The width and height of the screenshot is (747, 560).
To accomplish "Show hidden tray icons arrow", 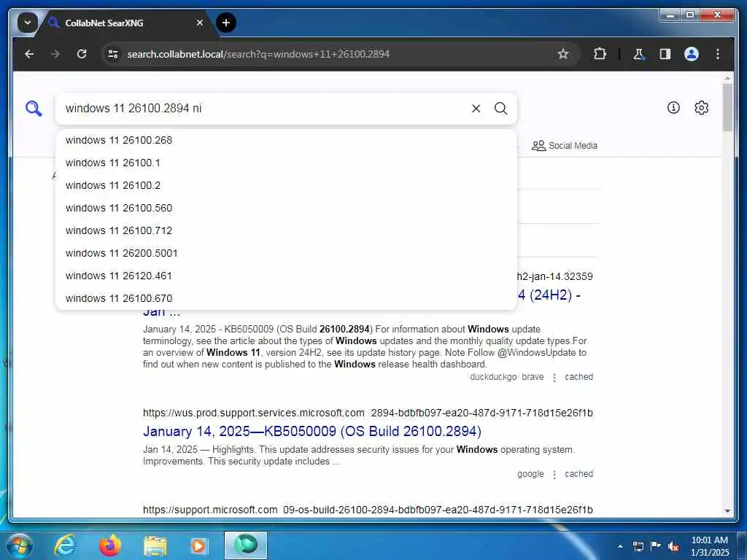I will tap(620, 546).
